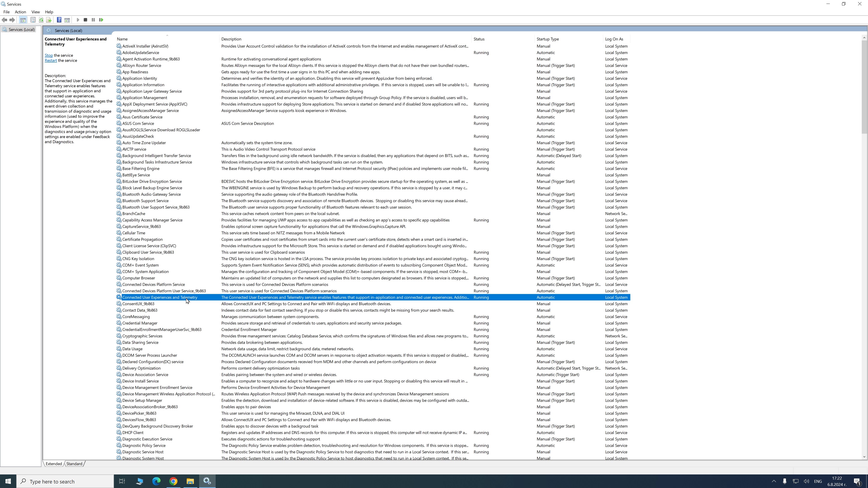Select the Delivery Optimization service
Viewport: 868px width, 488px height.
[373, 368]
